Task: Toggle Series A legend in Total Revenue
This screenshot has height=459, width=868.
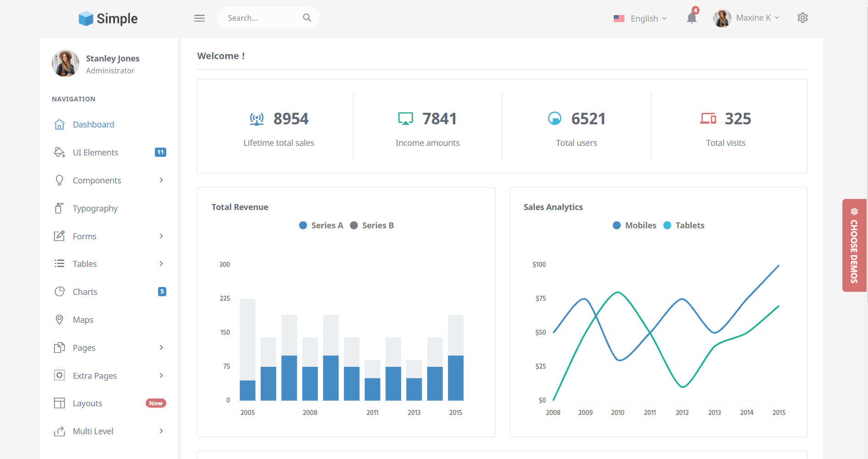Action: pos(321,225)
